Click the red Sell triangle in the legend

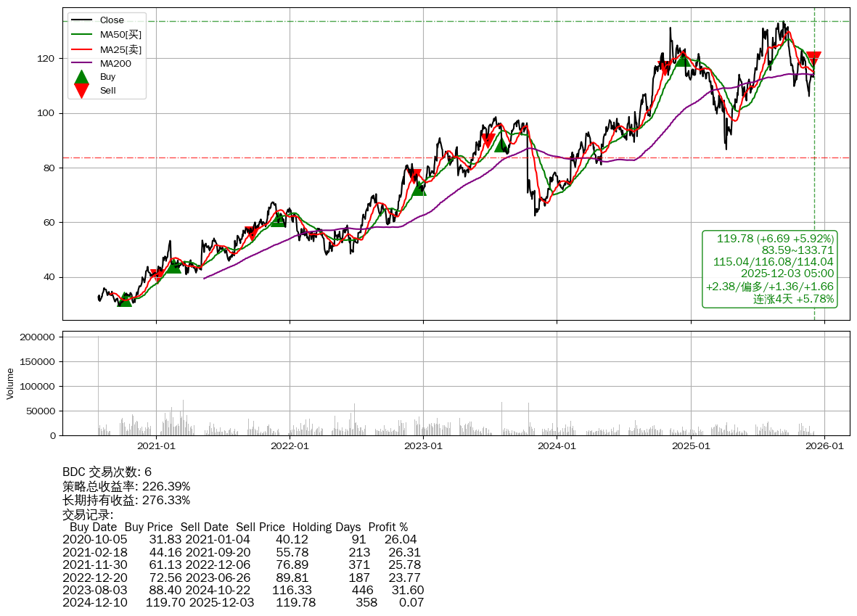coord(82,91)
